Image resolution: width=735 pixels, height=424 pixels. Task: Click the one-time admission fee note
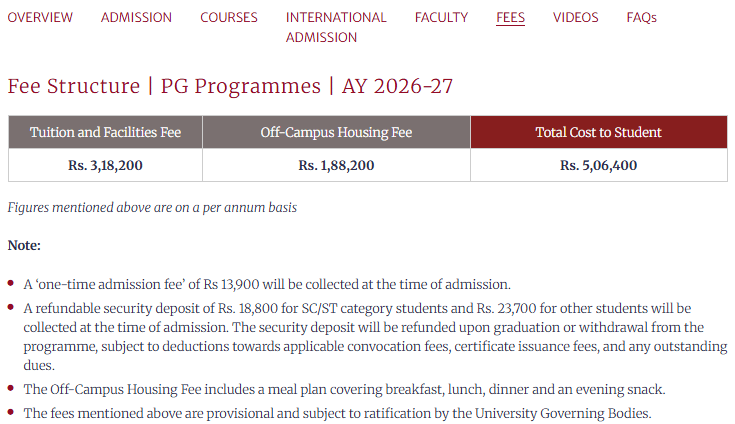coord(267,284)
